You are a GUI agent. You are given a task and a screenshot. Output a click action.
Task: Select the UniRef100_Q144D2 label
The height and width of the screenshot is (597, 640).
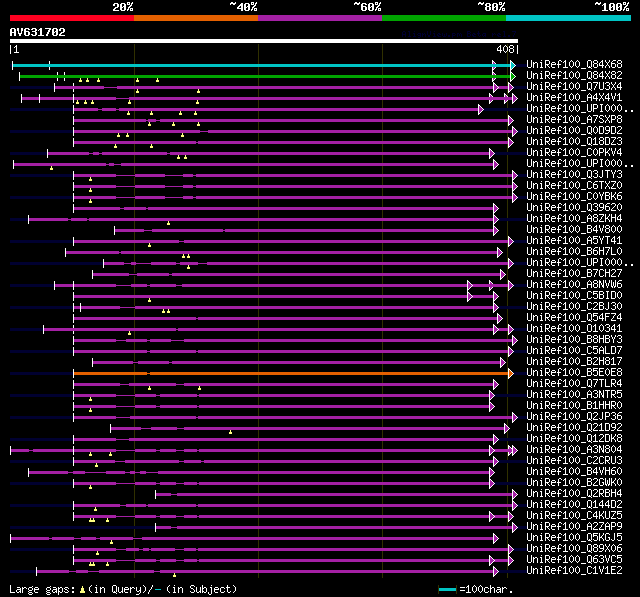[x=574, y=505]
